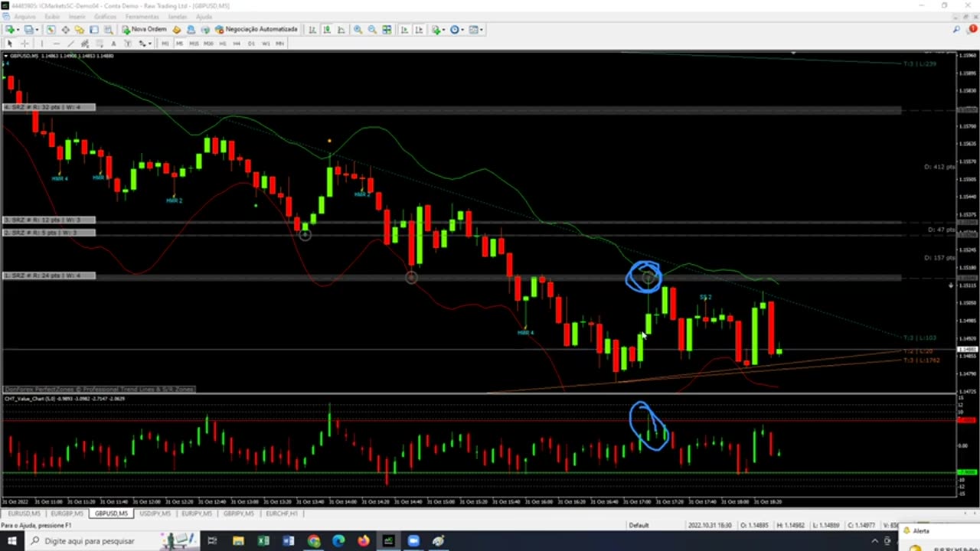Switch to EURCHF,H1 chart tab
Viewport: 980px width, 551px height.
[281, 514]
